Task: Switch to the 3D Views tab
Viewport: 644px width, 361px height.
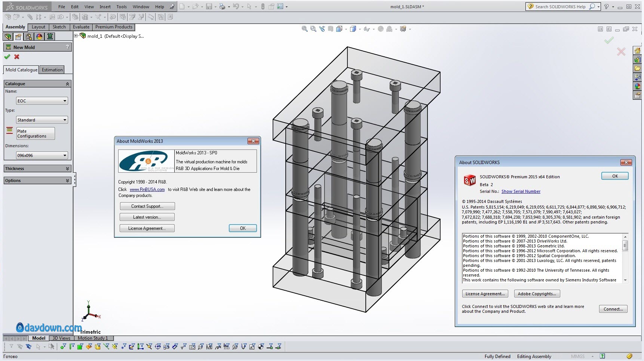Action: [61, 338]
